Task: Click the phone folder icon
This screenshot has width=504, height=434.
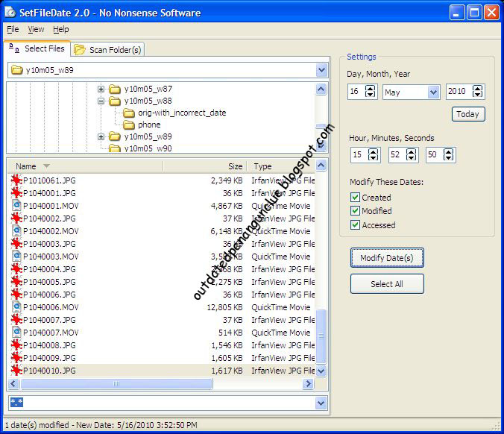Action: [128, 125]
